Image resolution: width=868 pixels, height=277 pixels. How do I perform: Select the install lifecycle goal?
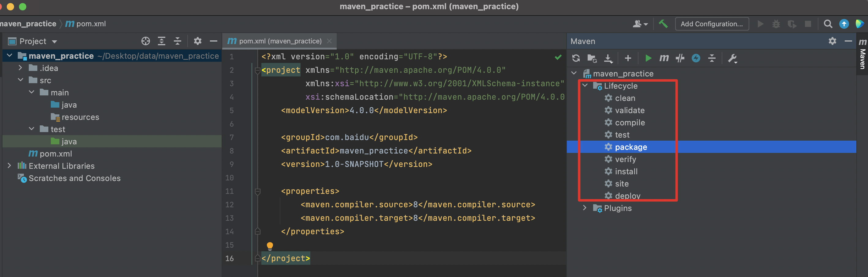tap(626, 171)
